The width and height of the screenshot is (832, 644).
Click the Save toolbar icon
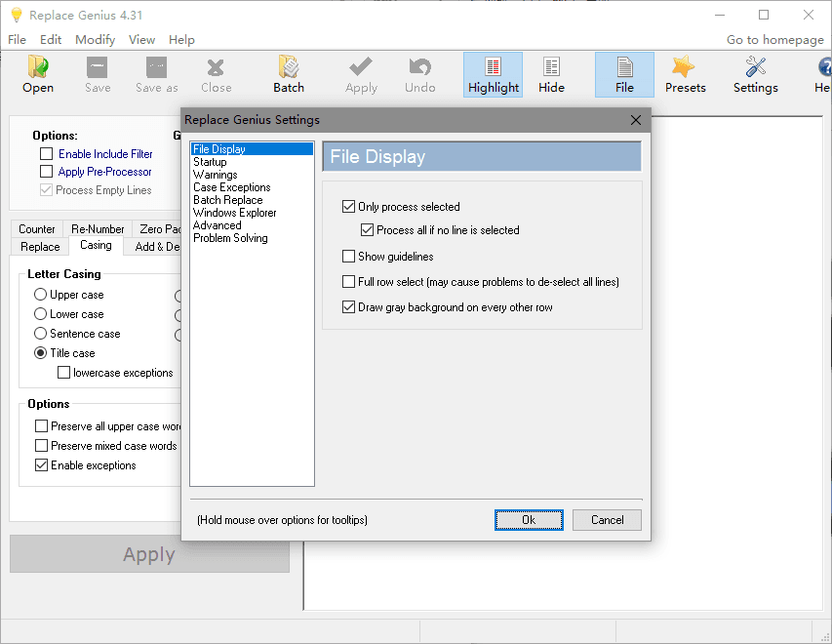click(98, 75)
